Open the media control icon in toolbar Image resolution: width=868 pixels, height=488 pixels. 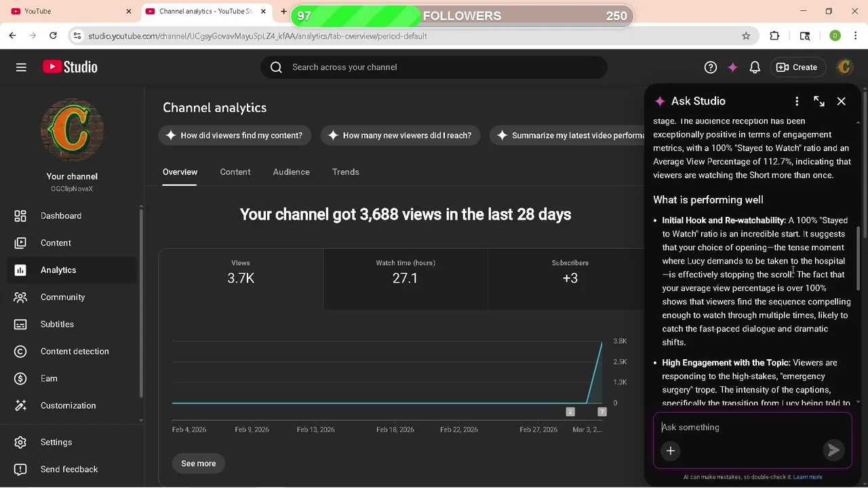[805, 36]
